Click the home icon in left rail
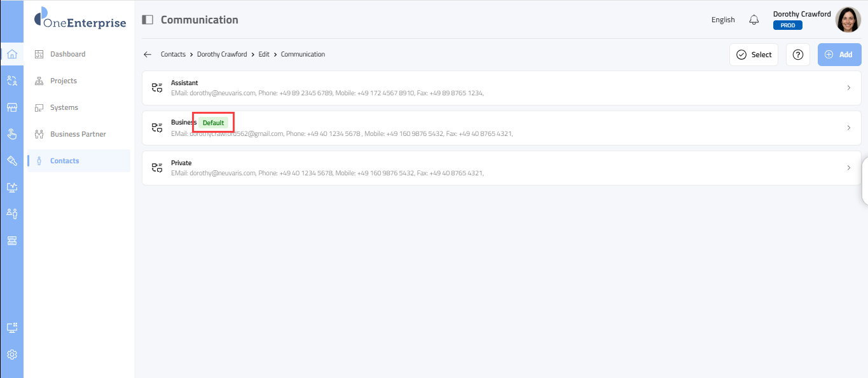868x378 pixels. [11, 54]
